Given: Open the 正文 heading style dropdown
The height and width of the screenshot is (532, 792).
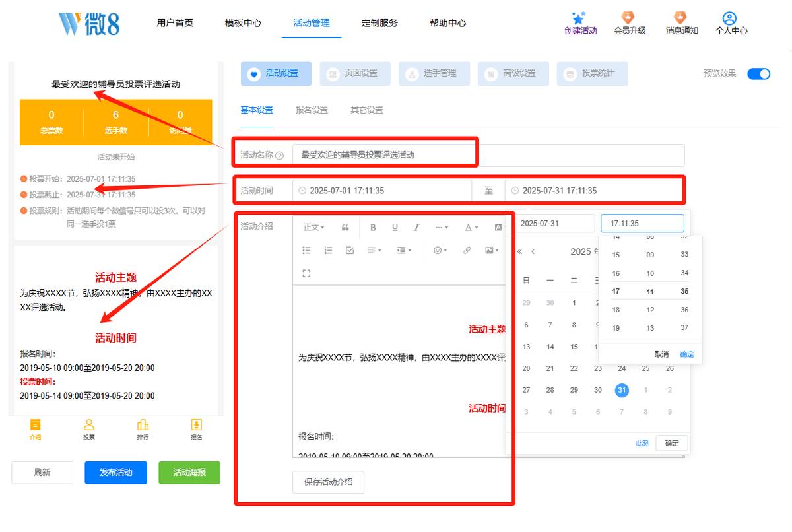Looking at the screenshot, I should point(314,228).
